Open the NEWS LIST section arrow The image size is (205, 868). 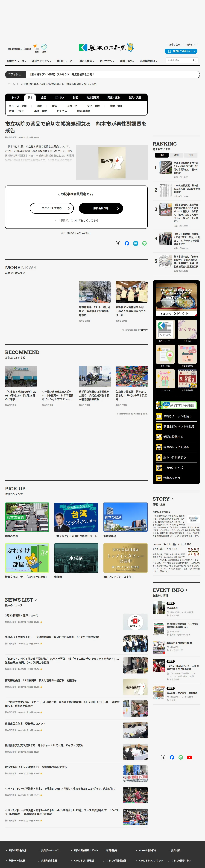click(36, 600)
